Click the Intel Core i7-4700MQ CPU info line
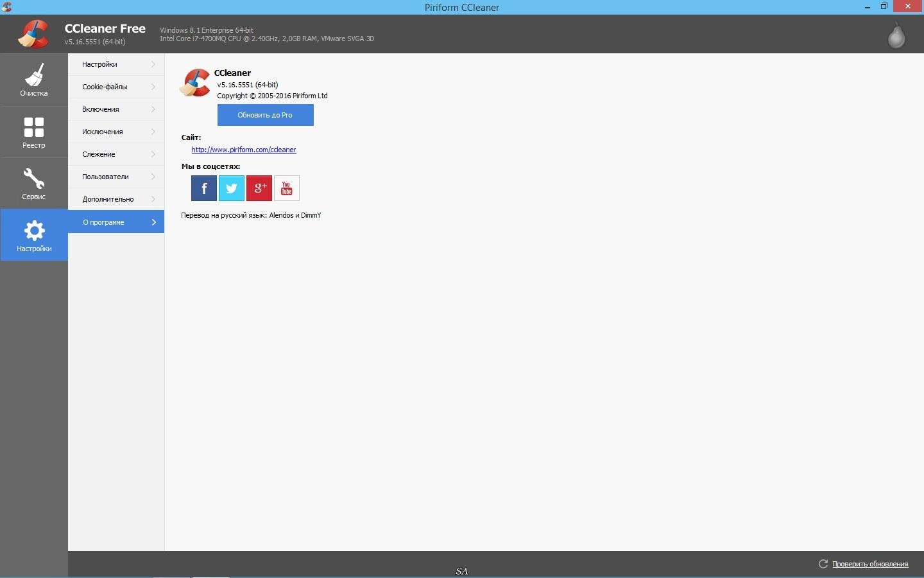 point(267,39)
